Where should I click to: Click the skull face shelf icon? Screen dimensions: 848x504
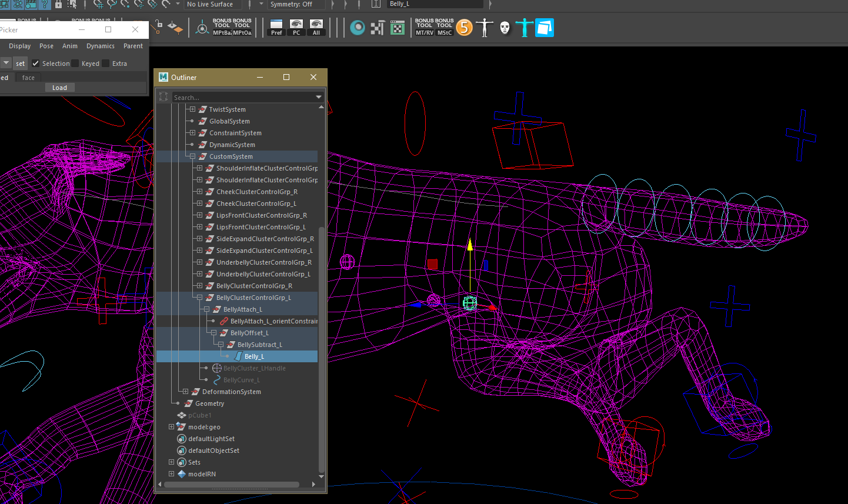coord(505,28)
